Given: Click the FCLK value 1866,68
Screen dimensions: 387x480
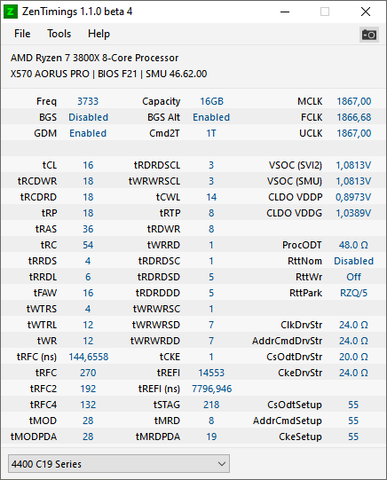Looking at the screenshot, I should click(354, 117).
